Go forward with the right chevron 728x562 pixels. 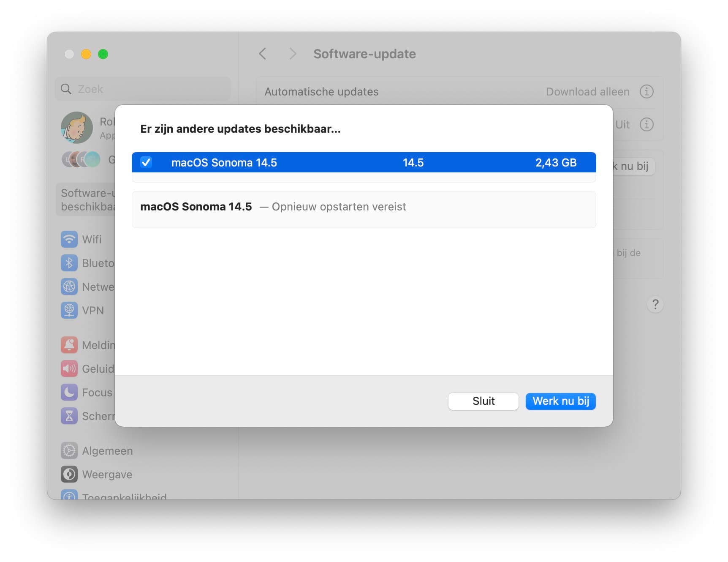(x=292, y=54)
